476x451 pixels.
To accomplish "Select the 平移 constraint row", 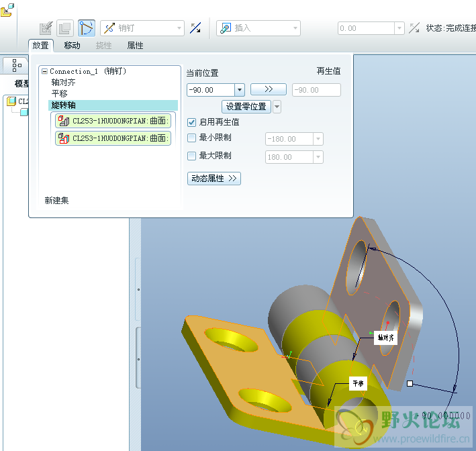I will point(60,93).
